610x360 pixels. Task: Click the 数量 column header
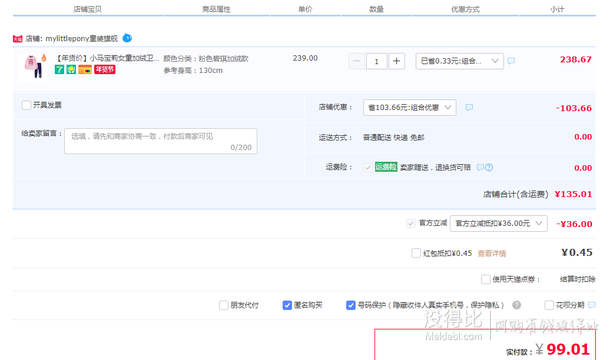[376, 9]
